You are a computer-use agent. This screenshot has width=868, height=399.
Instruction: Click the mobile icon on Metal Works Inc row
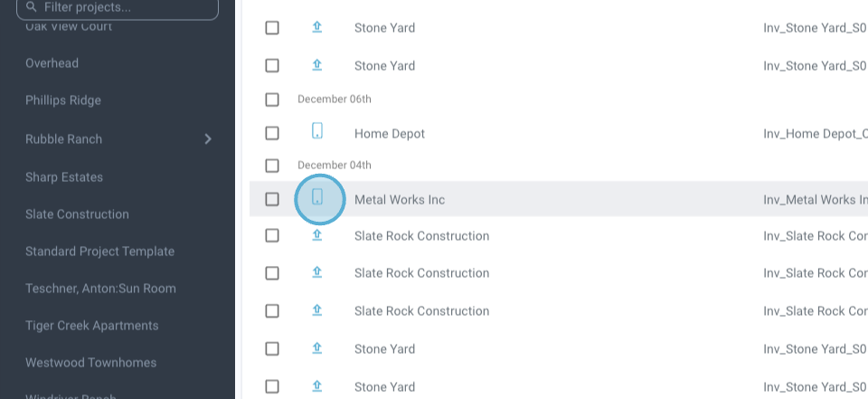coord(317,198)
